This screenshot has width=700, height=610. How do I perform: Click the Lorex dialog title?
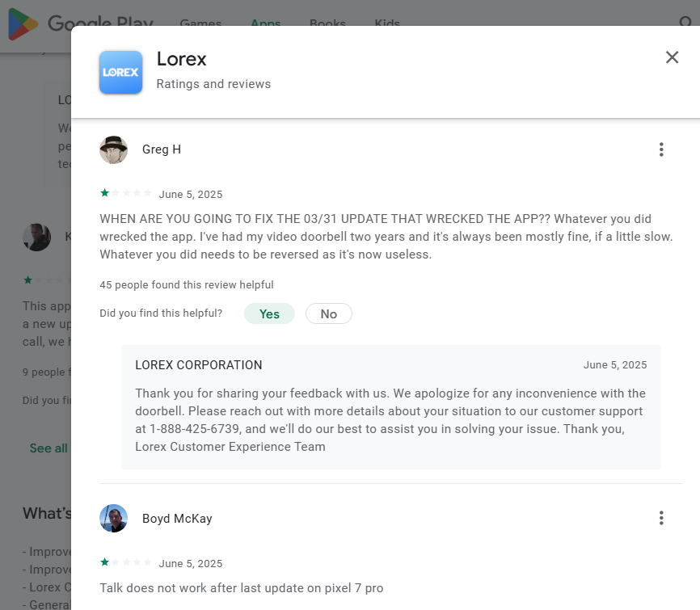click(181, 59)
